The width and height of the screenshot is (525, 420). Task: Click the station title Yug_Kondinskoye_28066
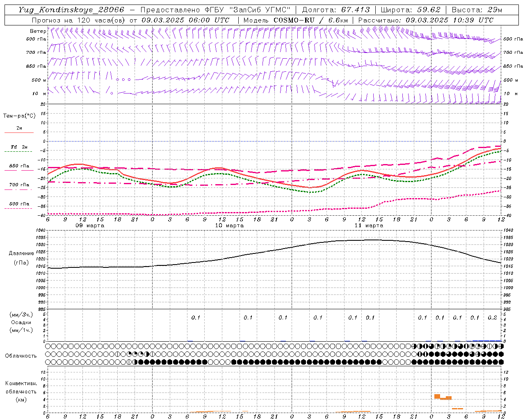point(71,10)
